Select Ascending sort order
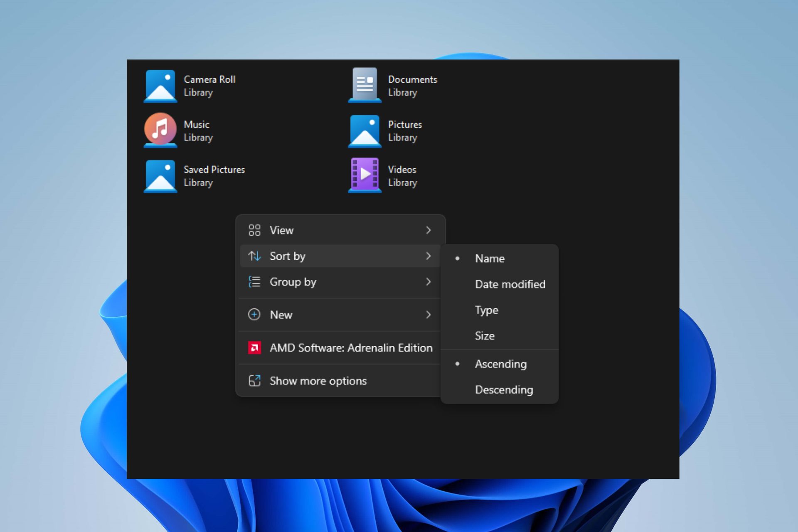 click(x=500, y=363)
